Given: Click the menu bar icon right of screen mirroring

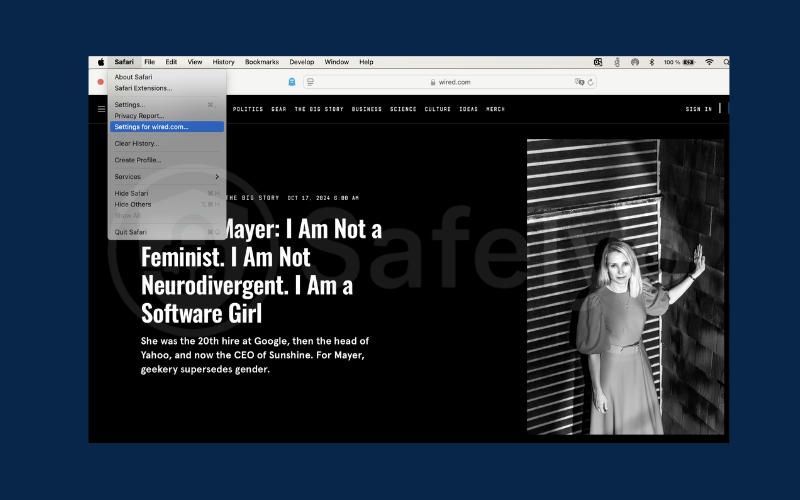Looking at the screenshot, I should 617,62.
